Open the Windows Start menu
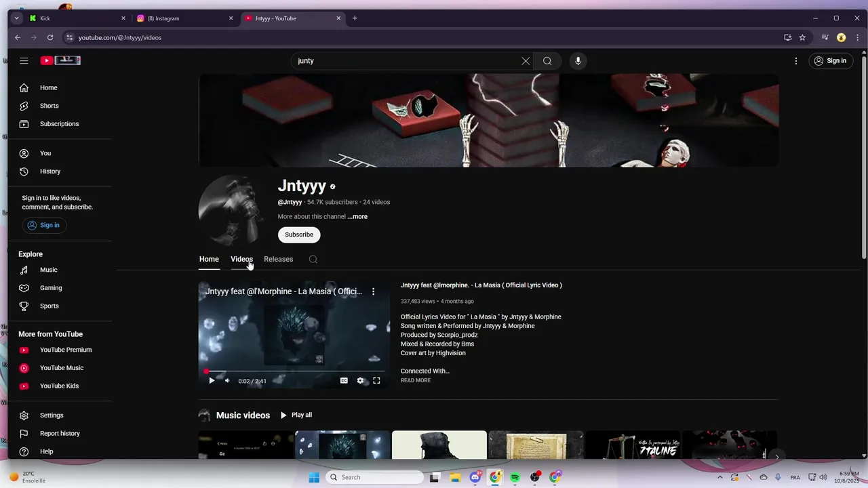Screen dimensions: 868x488 point(313,477)
